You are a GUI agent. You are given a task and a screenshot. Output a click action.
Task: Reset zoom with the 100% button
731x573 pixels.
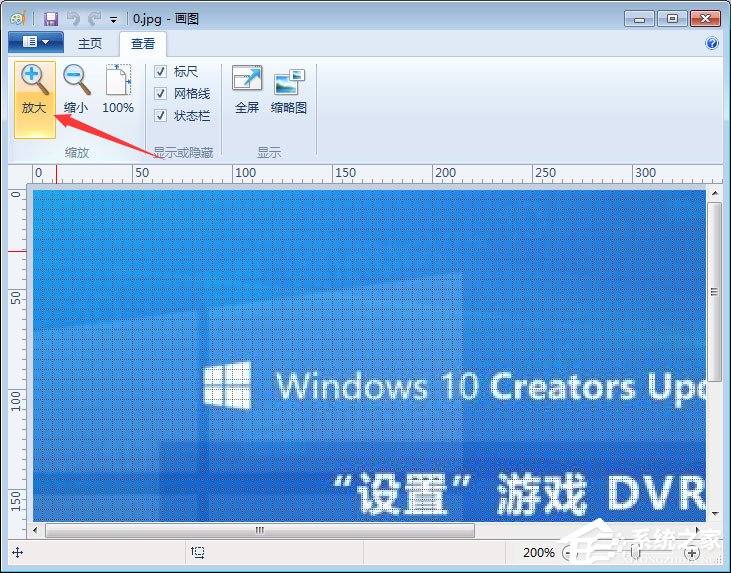click(x=118, y=89)
